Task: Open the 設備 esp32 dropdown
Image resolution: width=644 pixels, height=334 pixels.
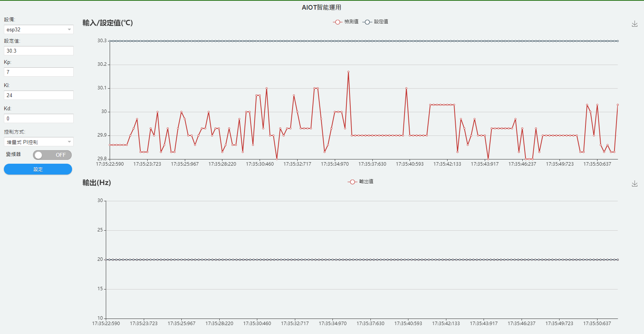Action: pos(39,29)
